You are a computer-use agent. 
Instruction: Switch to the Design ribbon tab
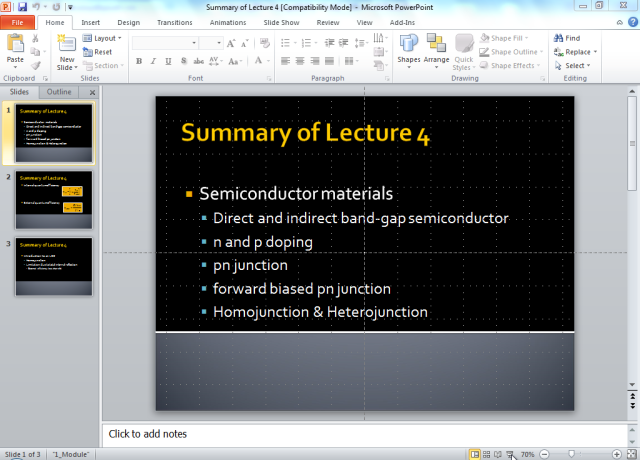point(129,22)
